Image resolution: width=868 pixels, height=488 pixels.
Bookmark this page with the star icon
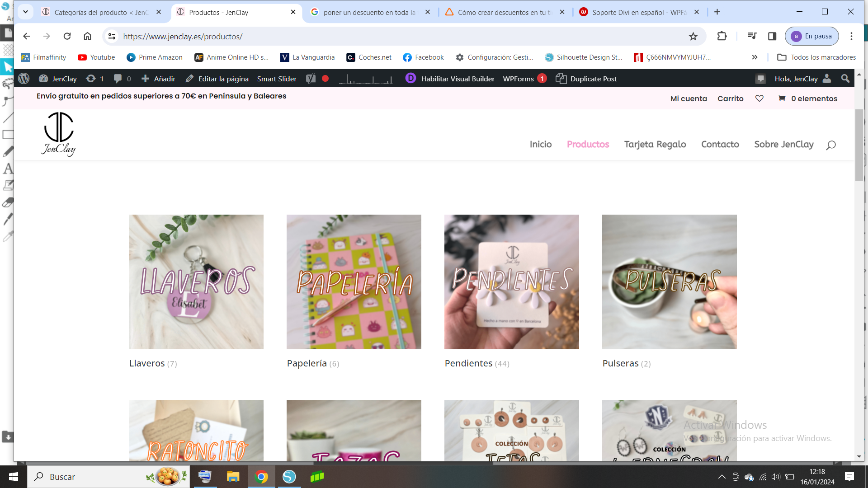click(x=693, y=36)
